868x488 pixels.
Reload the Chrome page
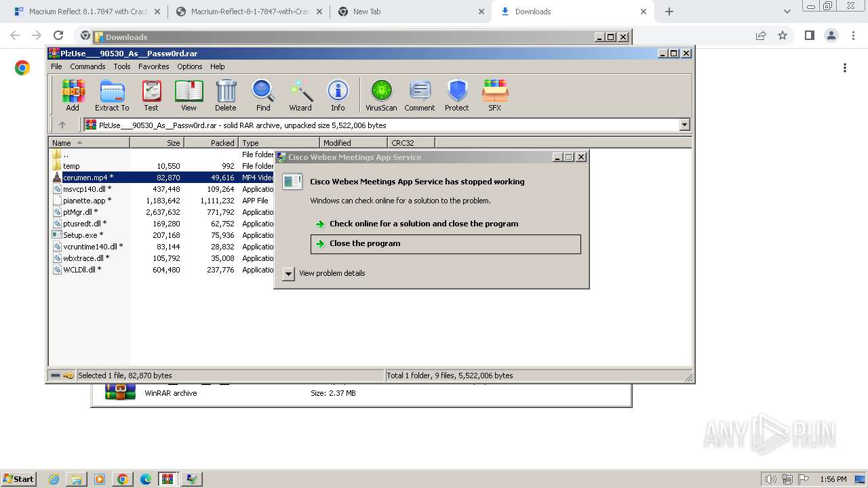[x=58, y=35]
